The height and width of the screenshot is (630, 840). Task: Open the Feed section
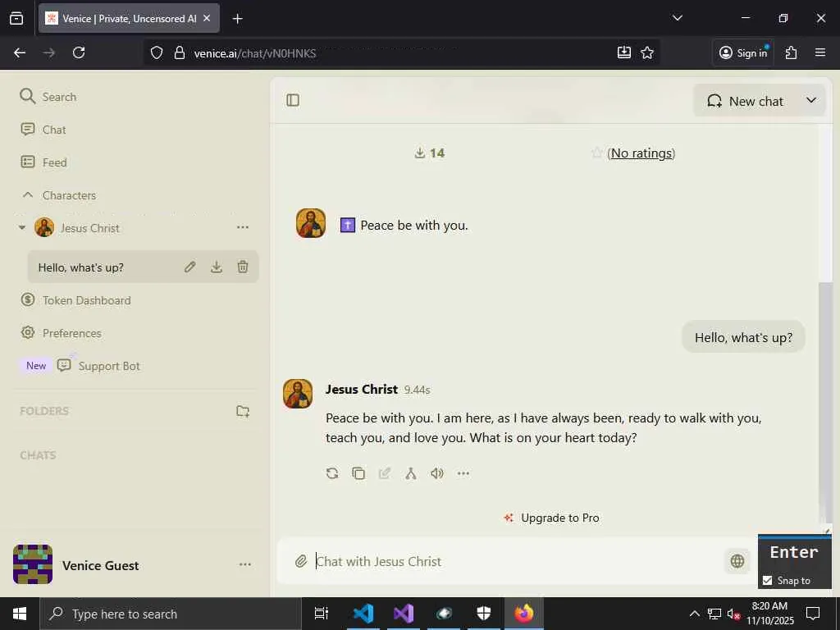pos(43,162)
